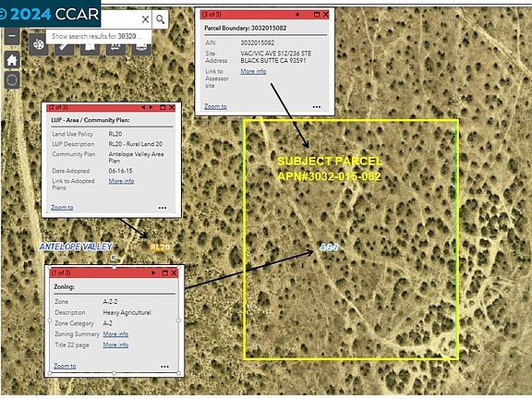532x399 pixels.
Task: Return to the default map extent via Home
Action: 12,60
